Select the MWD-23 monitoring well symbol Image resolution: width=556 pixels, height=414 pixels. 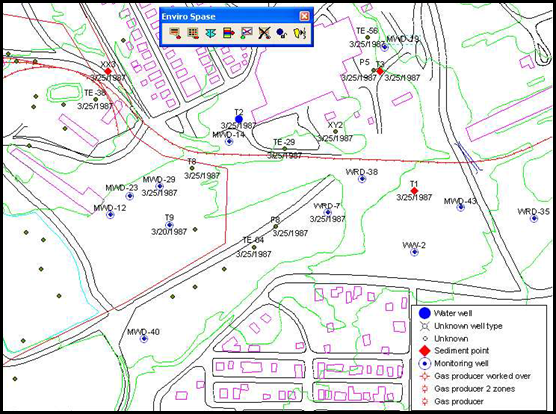click(x=130, y=196)
